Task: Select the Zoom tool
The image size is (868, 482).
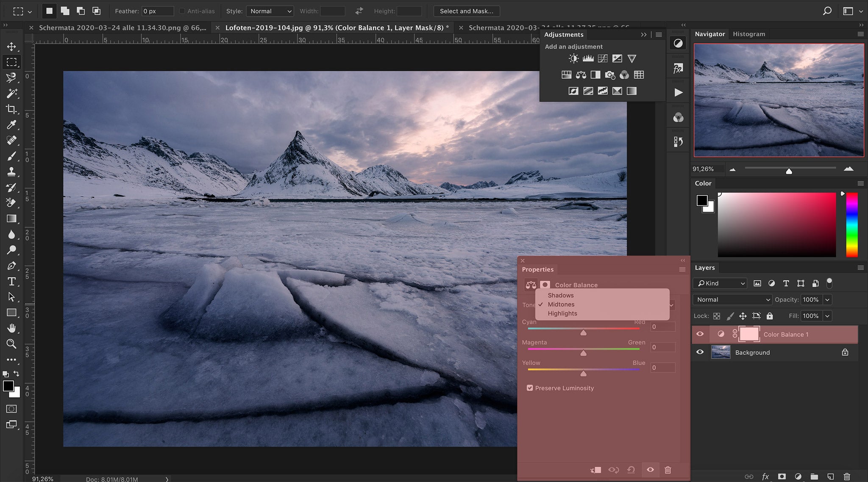Action: (11, 344)
